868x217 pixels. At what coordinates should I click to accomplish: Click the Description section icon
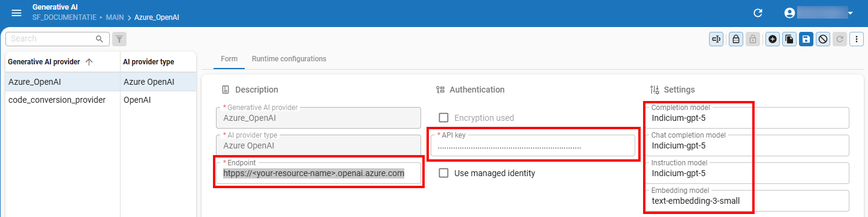click(226, 90)
